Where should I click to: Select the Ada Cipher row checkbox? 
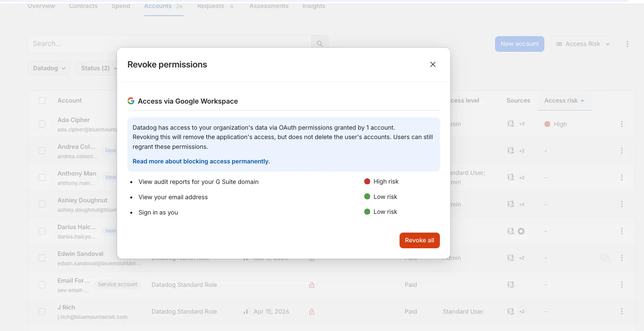42,124
